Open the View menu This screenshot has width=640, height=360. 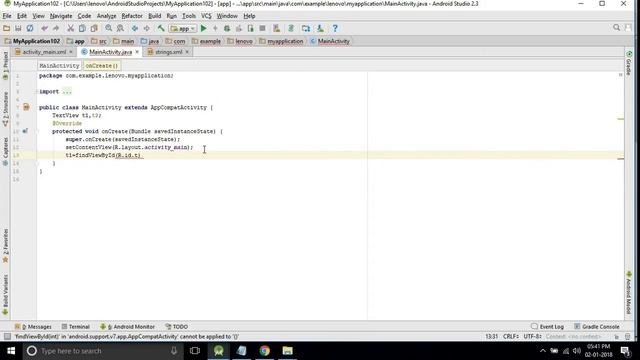click(38, 16)
